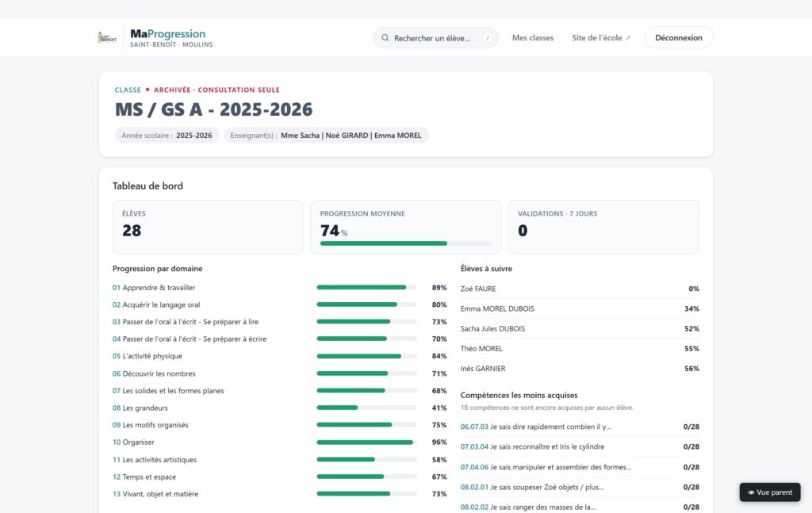Go to the MaProgression home title
Image resolution: width=812 pixels, height=513 pixels.
[168, 33]
